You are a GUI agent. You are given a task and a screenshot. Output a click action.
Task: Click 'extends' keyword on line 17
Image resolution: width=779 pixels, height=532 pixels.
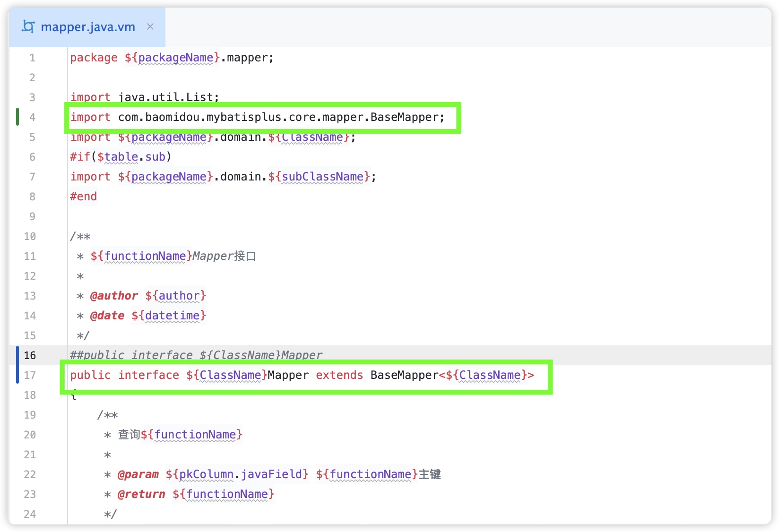click(339, 375)
